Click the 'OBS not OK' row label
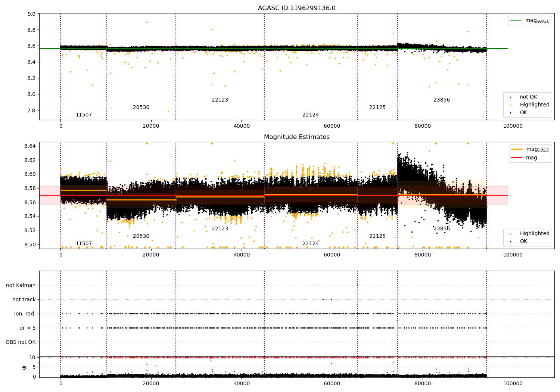The width and height of the screenshot is (560, 392). 21,342
